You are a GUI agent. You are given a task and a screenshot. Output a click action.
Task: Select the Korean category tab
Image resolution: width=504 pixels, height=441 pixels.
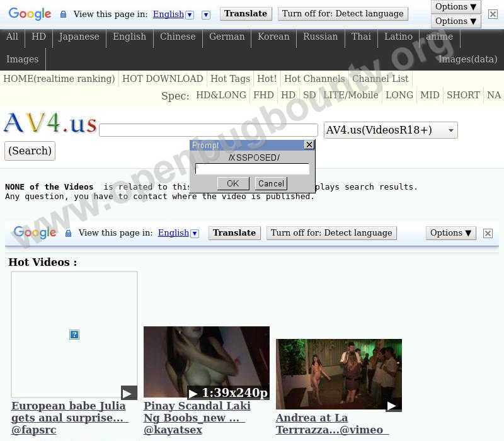[273, 37]
